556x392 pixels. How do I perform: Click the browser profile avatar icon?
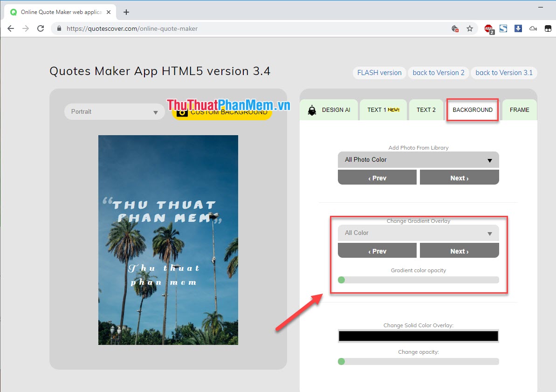pos(549,28)
